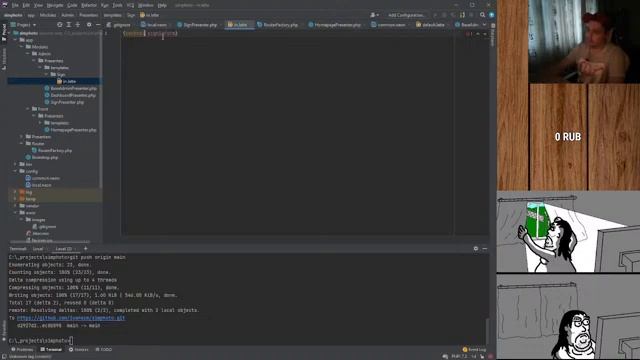Open the File menu
The image size is (640, 360).
click(x=15, y=5)
